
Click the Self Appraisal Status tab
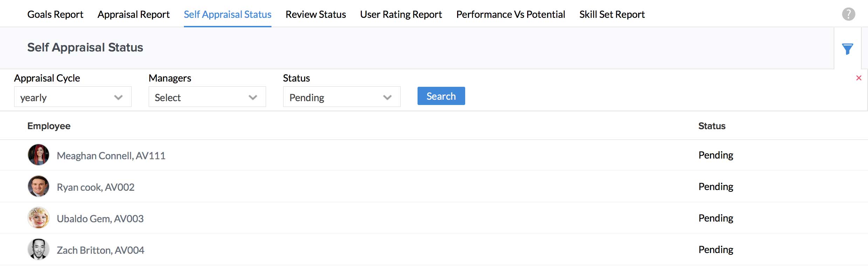[228, 14]
